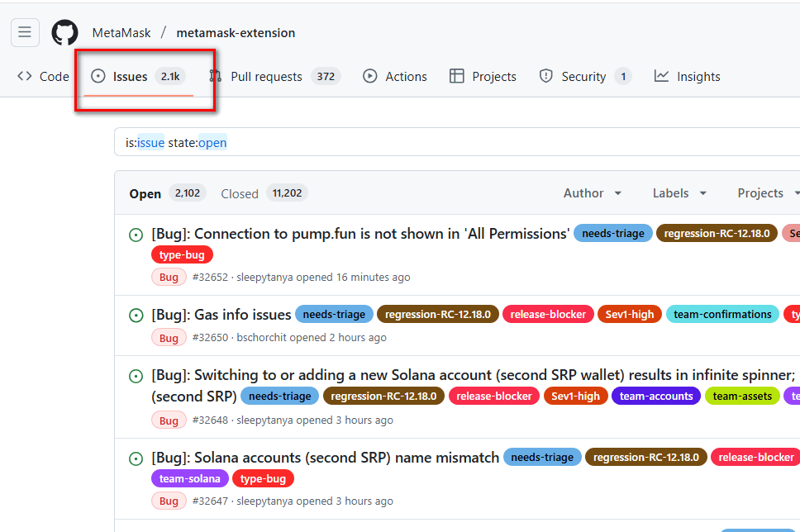
Task: Click Sev1-high label on Gas info issue
Action: click(x=630, y=314)
